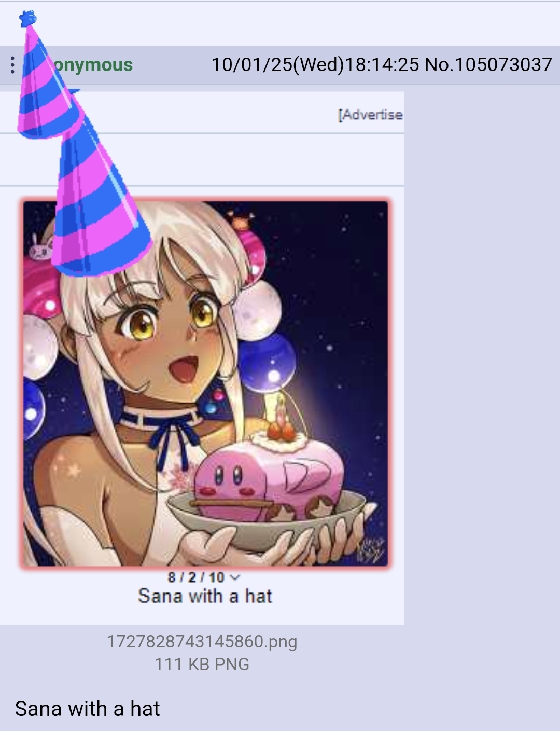Viewport: 560px width, 731px height.
Task: Click the "Sana with a hat" caption under the image
Action: tap(205, 596)
